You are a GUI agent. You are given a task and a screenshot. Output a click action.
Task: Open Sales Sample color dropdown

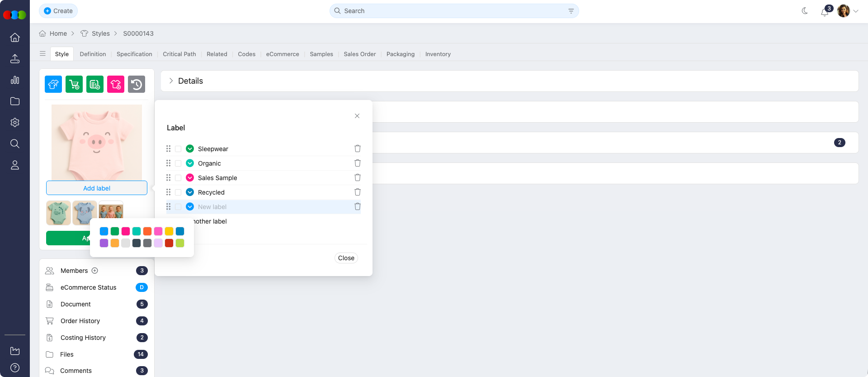(x=190, y=178)
